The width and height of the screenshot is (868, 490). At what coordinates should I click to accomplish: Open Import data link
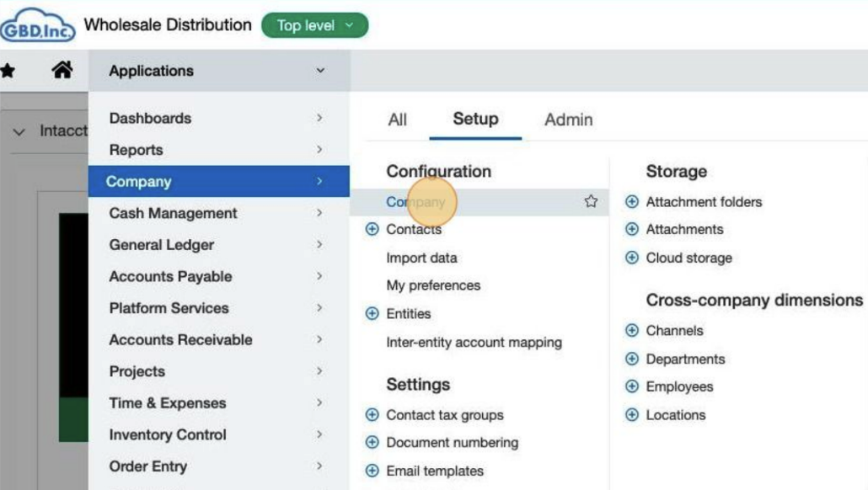pos(421,258)
